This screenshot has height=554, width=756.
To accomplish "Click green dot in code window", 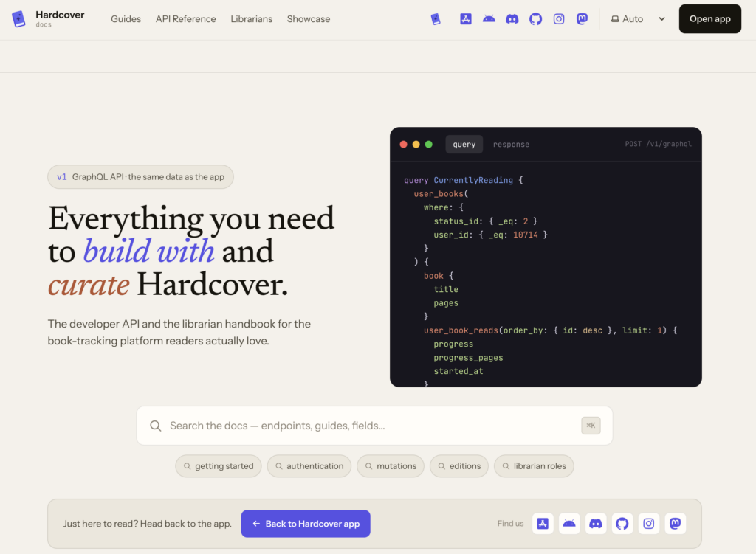I will pyautogui.click(x=429, y=144).
